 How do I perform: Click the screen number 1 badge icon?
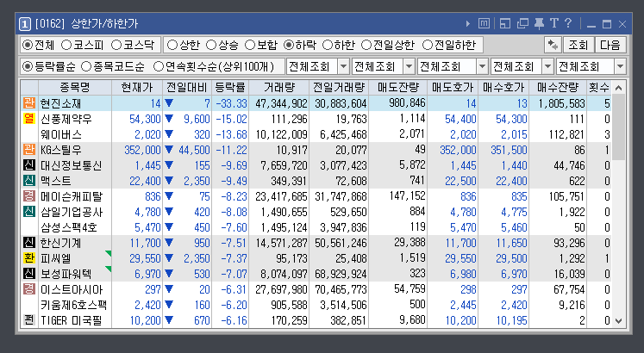tap(25, 24)
